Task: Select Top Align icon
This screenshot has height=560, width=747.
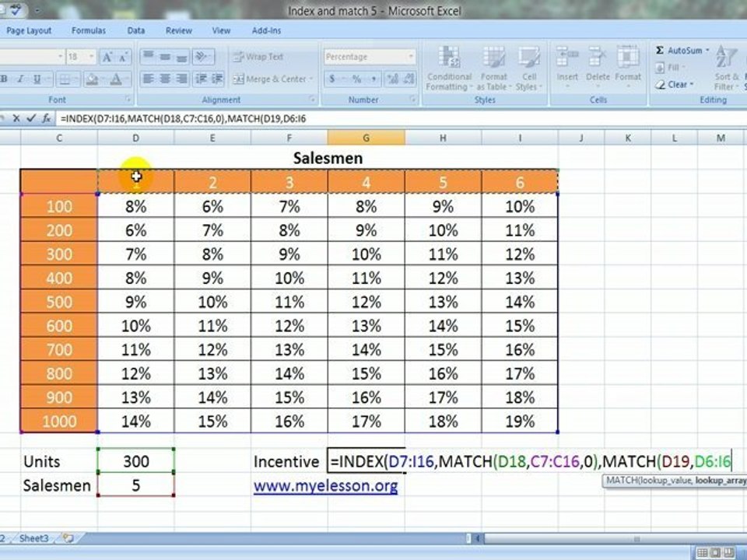Action: pos(149,57)
